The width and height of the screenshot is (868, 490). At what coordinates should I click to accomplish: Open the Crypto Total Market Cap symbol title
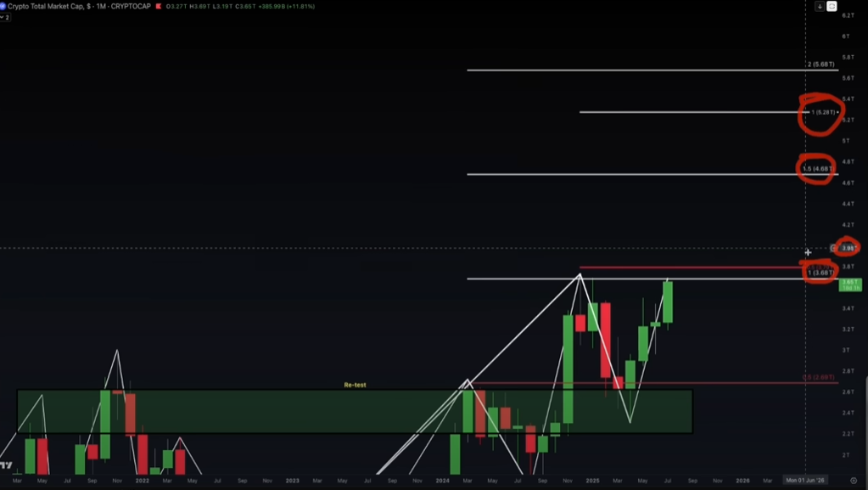pyautogui.click(x=45, y=6)
